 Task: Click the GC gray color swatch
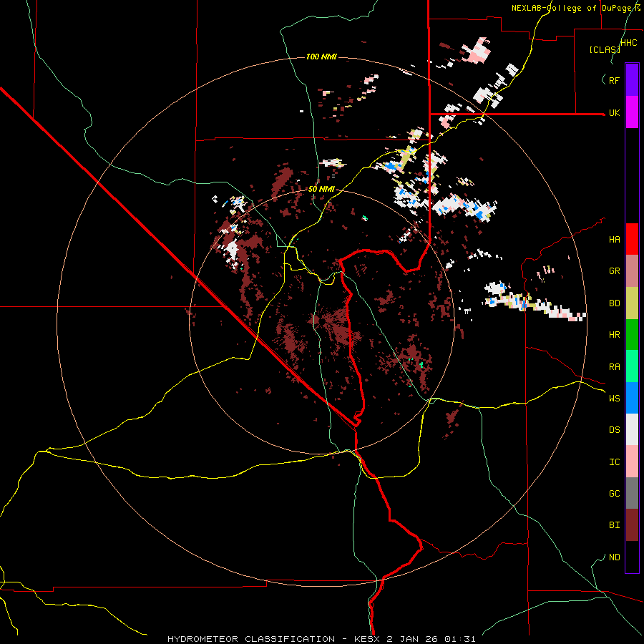(x=632, y=493)
